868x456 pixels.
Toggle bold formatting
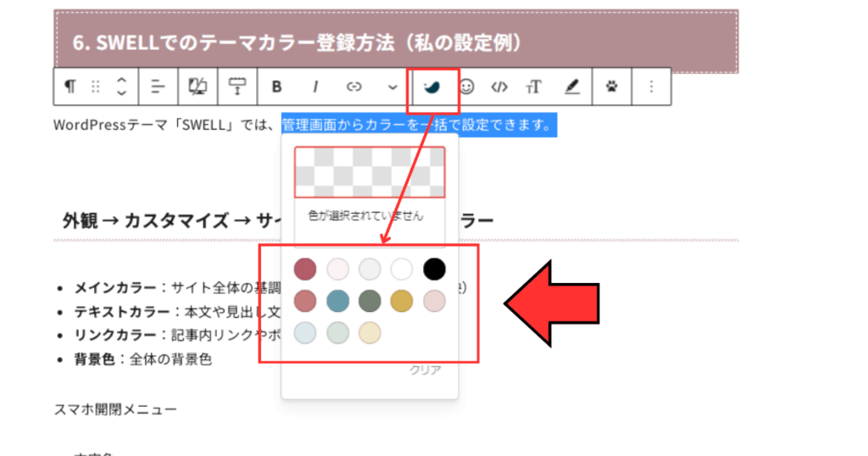click(x=276, y=86)
